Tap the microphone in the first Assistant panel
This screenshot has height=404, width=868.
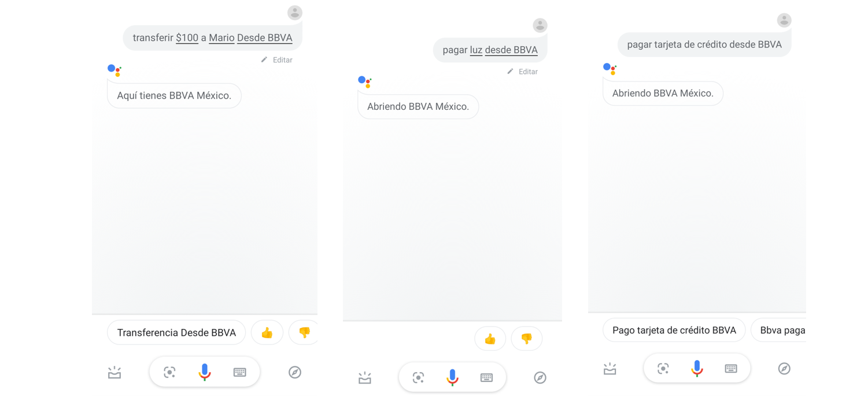click(x=205, y=372)
